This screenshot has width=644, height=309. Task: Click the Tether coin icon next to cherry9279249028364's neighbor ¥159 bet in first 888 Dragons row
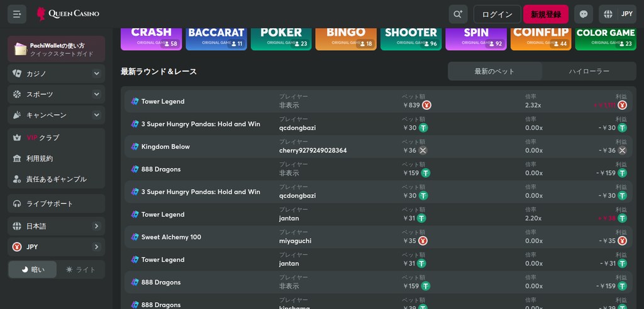click(426, 173)
